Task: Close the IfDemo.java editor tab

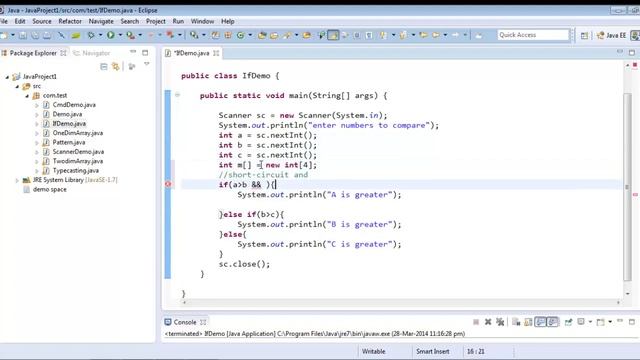Action: click(216, 53)
